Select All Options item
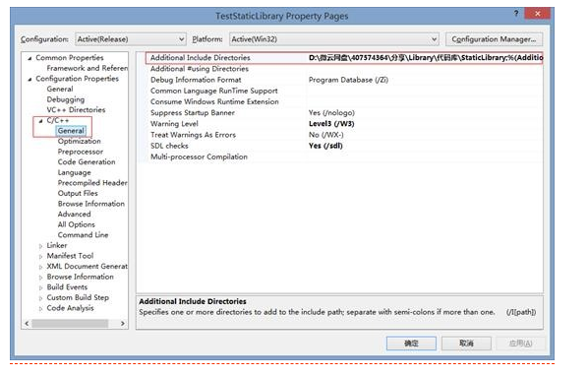588x376 pixels. coord(76,224)
